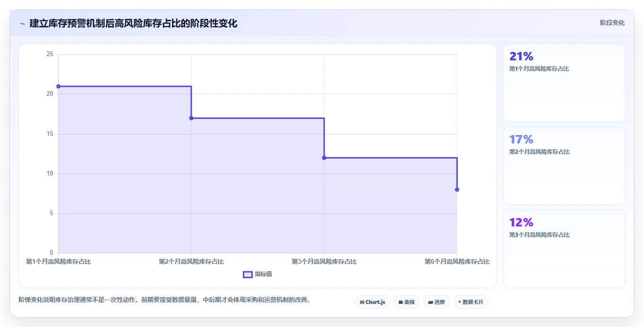The height and width of the screenshot is (327, 644).
Task: Click y-axis tick label 5
Action: [52, 213]
